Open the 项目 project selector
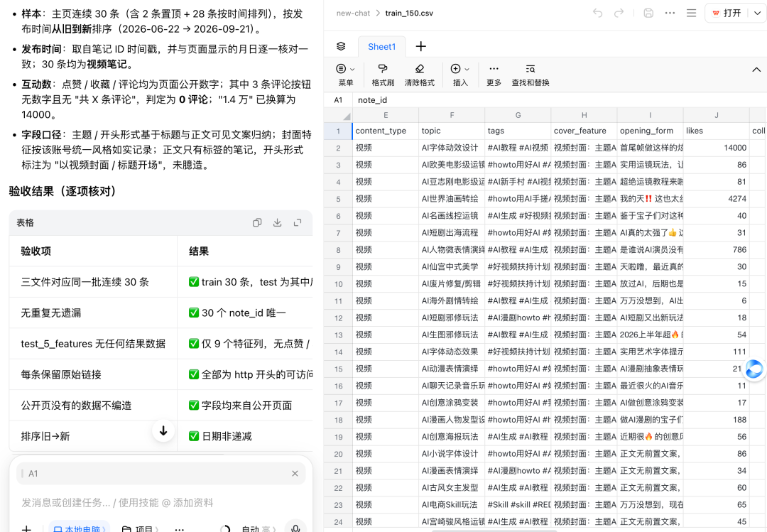The image size is (767, 532). point(140,528)
